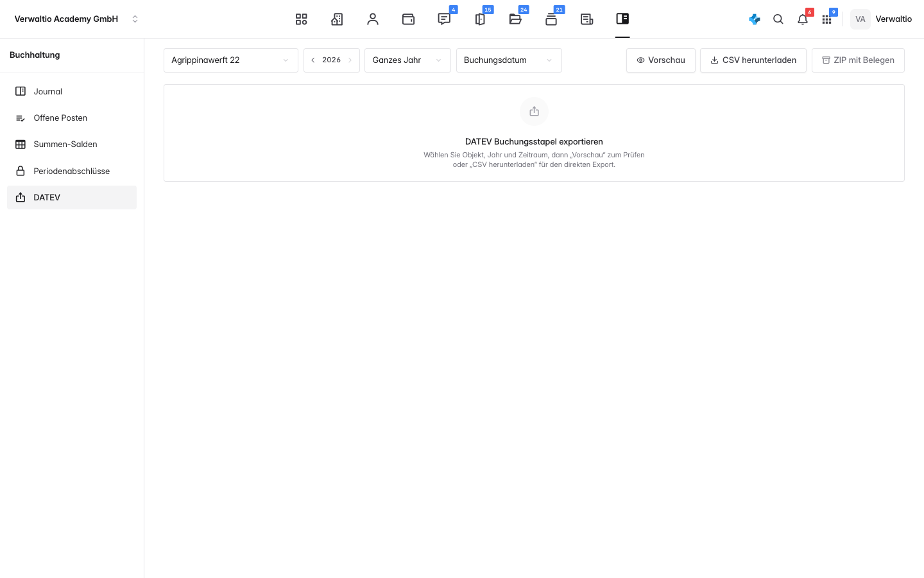
Task: Click the export icon above DATEV Buchungsstapel exportieren
Action: pos(534,112)
